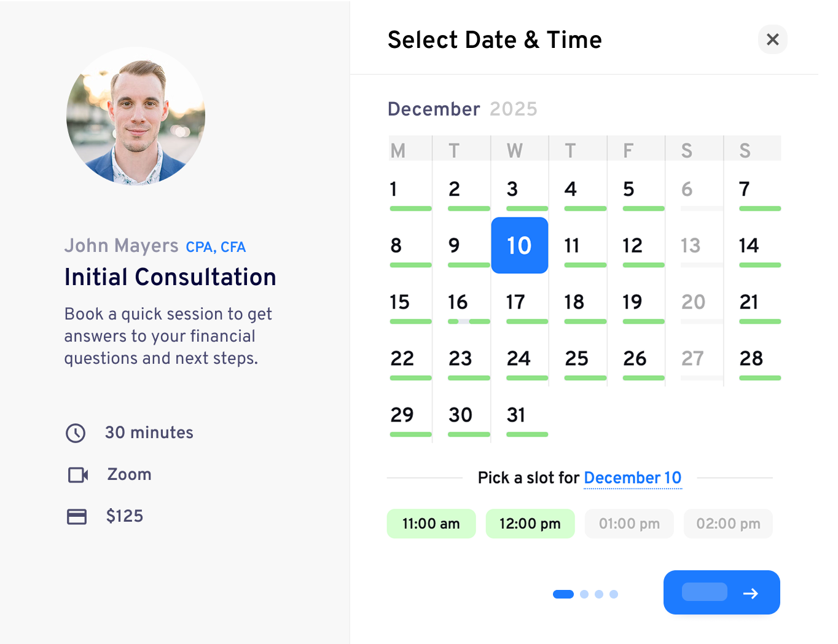Viewport: 838px width, 644px height.
Task: Close the Select Date & Time dialog
Action: click(772, 39)
